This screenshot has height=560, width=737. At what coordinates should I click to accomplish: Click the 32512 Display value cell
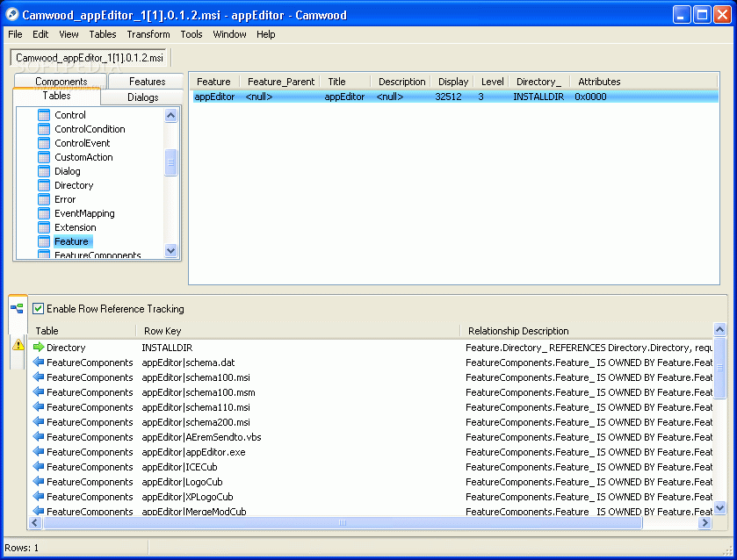click(x=448, y=97)
